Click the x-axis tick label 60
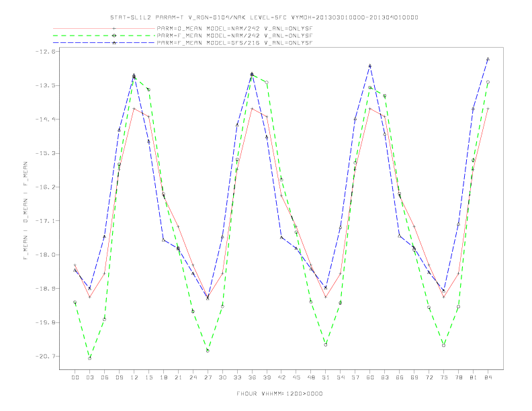Image resolution: width=532 pixels, height=411 pixels. click(x=370, y=377)
